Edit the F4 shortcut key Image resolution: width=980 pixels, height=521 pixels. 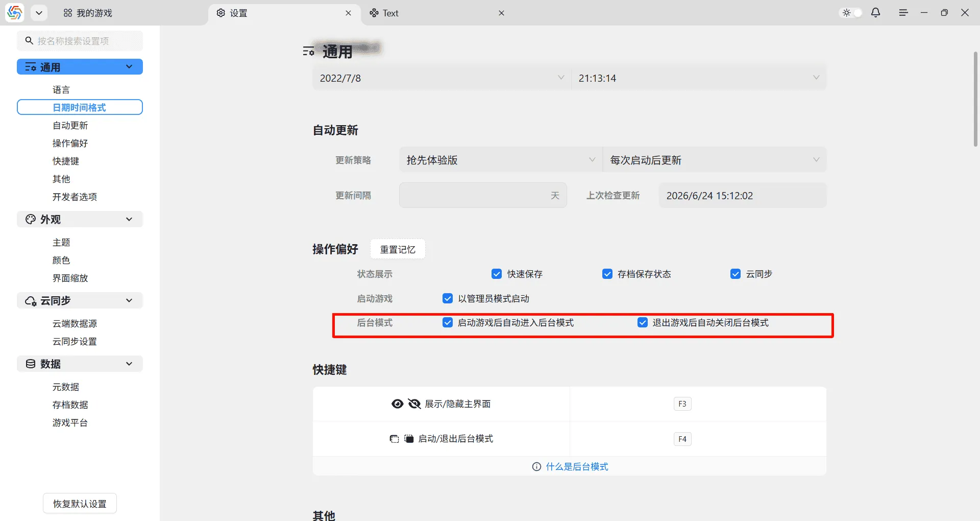coord(682,439)
